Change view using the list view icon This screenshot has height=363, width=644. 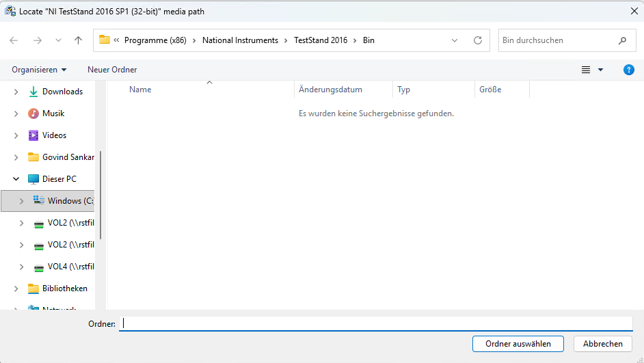(x=586, y=70)
